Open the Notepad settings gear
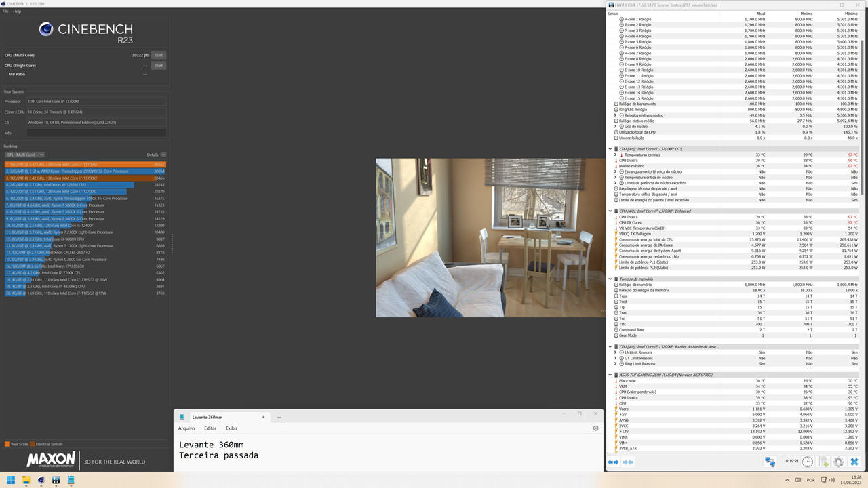Viewport: 868px width, 488px height. [595, 428]
